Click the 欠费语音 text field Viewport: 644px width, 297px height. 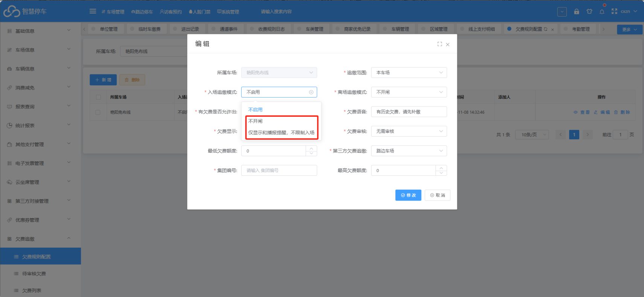coord(409,112)
